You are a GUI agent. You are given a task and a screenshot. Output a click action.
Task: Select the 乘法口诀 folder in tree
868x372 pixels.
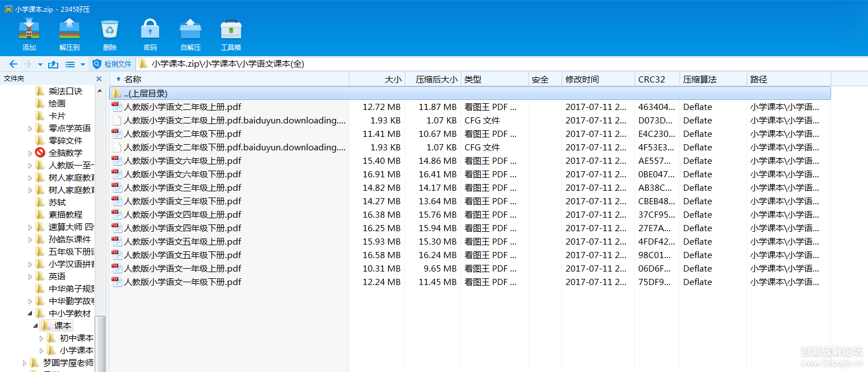tap(65, 91)
